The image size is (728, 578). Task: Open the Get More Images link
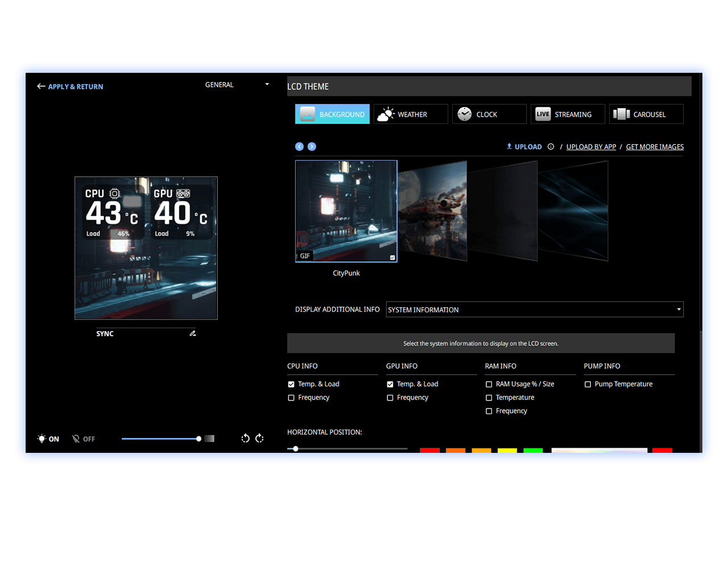coord(655,147)
